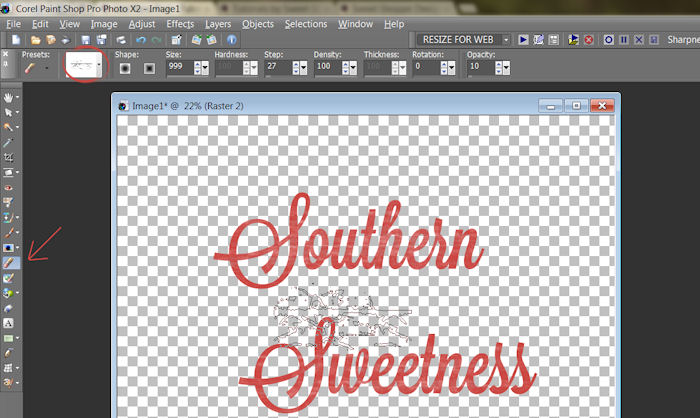The image size is (700, 418).
Task: Open the Layers menu
Action: (x=218, y=23)
